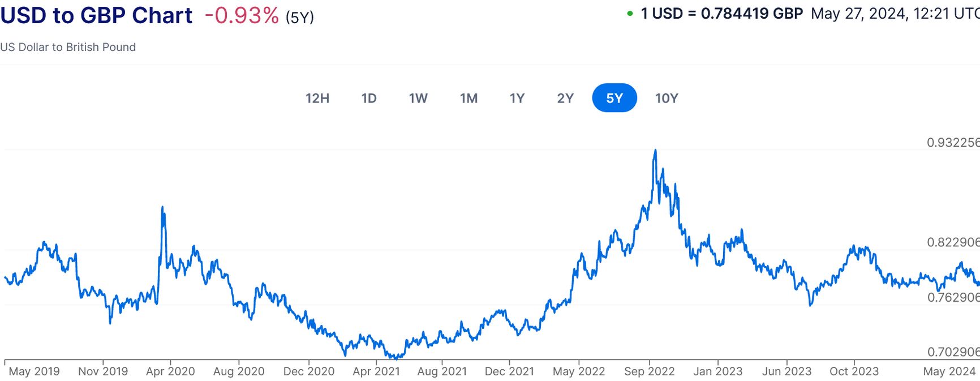The width and height of the screenshot is (980, 381).
Task: Choose the 1W timeframe tab
Action: click(x=418, y=99)
